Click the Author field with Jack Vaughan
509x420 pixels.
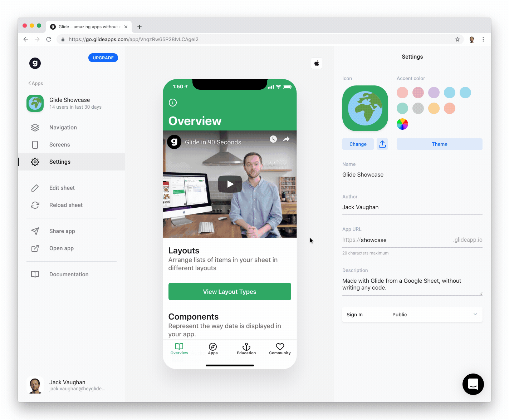coord(412,207)
